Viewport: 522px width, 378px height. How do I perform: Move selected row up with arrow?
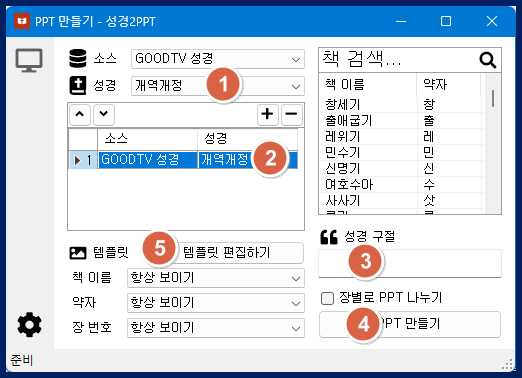80,114
